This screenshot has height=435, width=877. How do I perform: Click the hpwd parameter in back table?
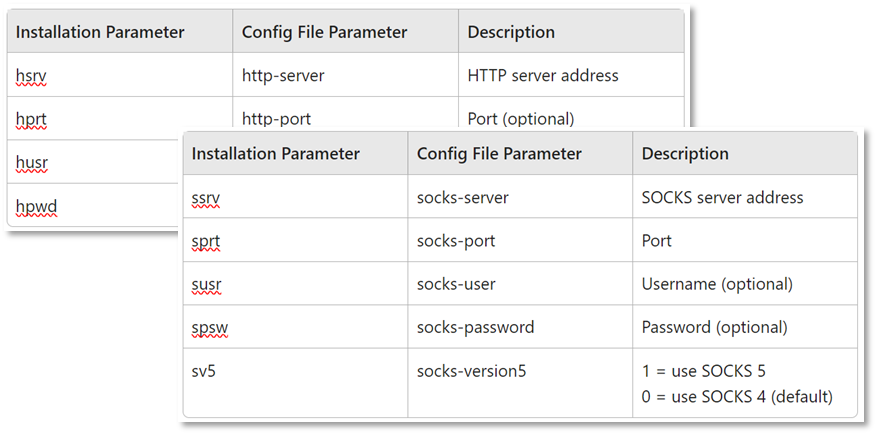pos(36,207)
